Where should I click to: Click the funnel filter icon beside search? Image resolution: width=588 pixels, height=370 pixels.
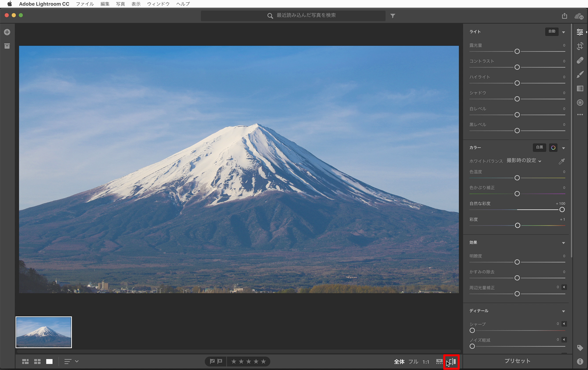pyautogui.click(x=393, y=16)
